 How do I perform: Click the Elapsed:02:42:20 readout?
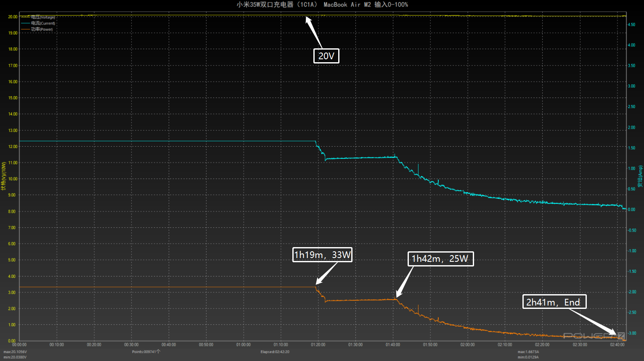[275, 352]
